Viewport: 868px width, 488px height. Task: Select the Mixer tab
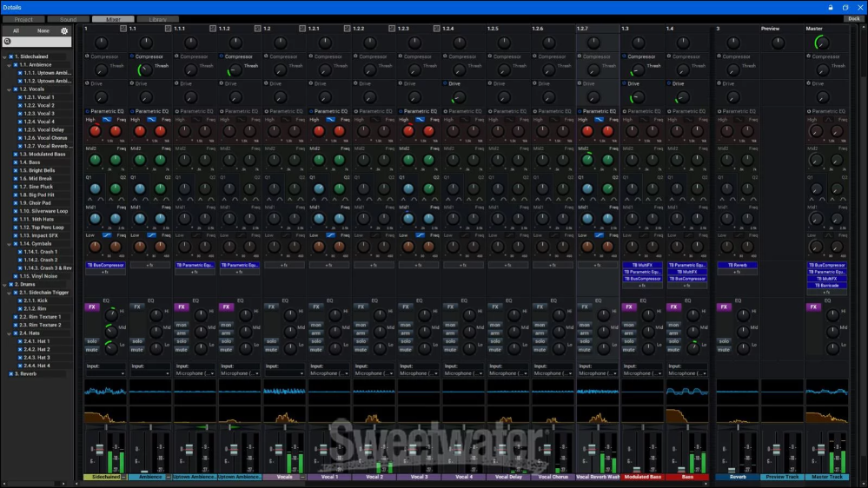point(113,19)
